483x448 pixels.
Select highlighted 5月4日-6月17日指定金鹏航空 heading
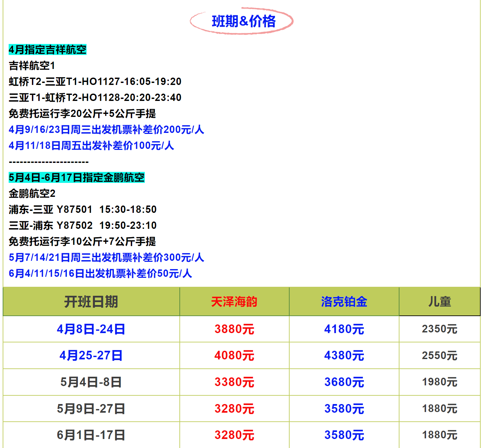77,178
